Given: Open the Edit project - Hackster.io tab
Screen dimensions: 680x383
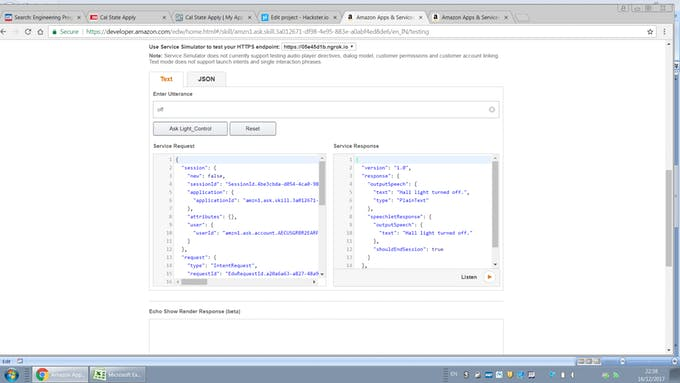Looking at the screenshot, I should pyautogui.click(x=299, y=17).
